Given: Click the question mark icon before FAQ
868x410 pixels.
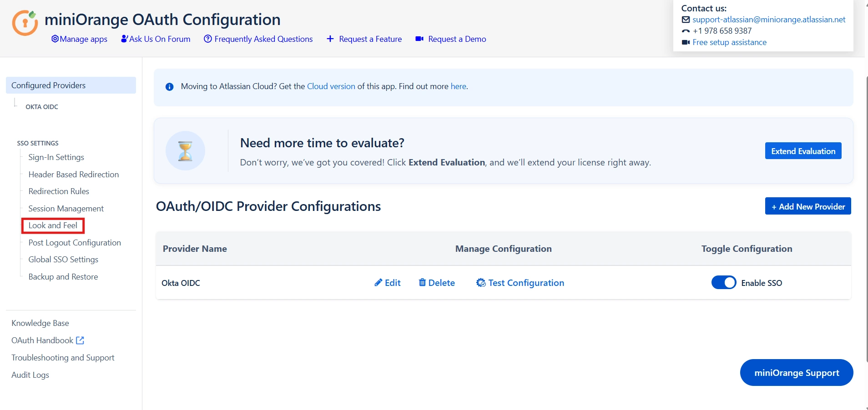Looking at the screenshot, I should click(208, 39).
